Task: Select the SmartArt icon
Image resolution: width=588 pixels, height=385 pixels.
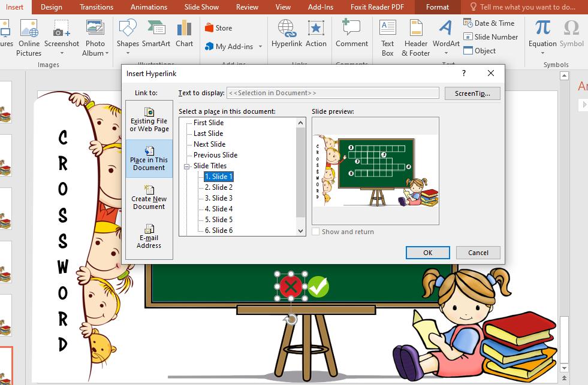Action: click(156, 36)
